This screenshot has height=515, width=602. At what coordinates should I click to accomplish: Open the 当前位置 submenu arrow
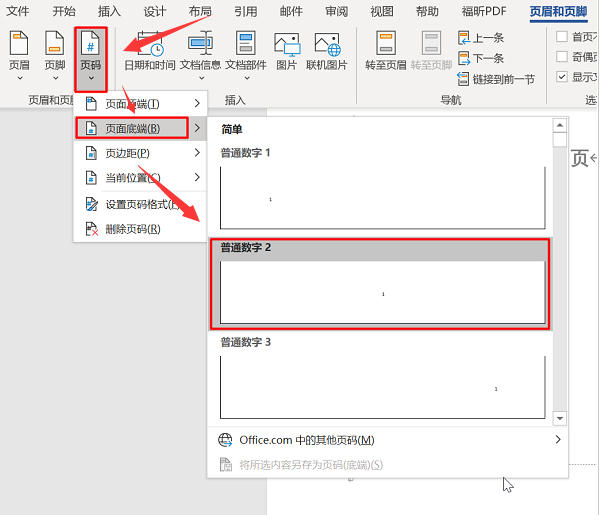197,177
